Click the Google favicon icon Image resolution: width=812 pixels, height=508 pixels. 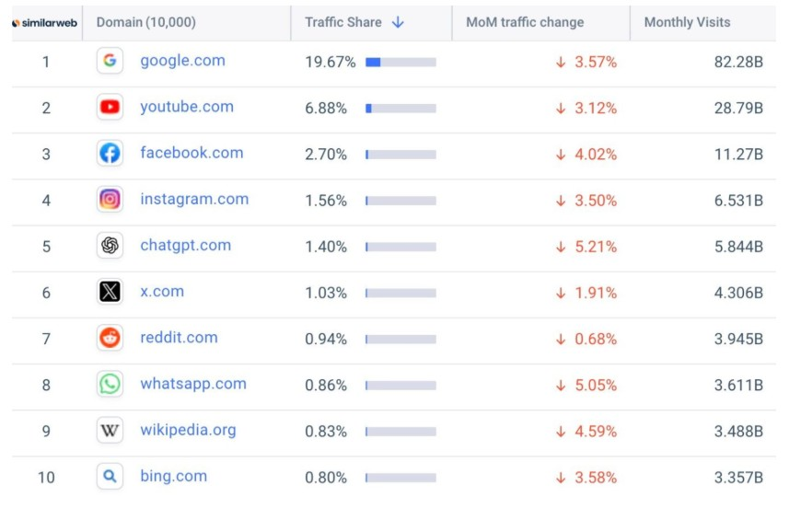(110, 61)
